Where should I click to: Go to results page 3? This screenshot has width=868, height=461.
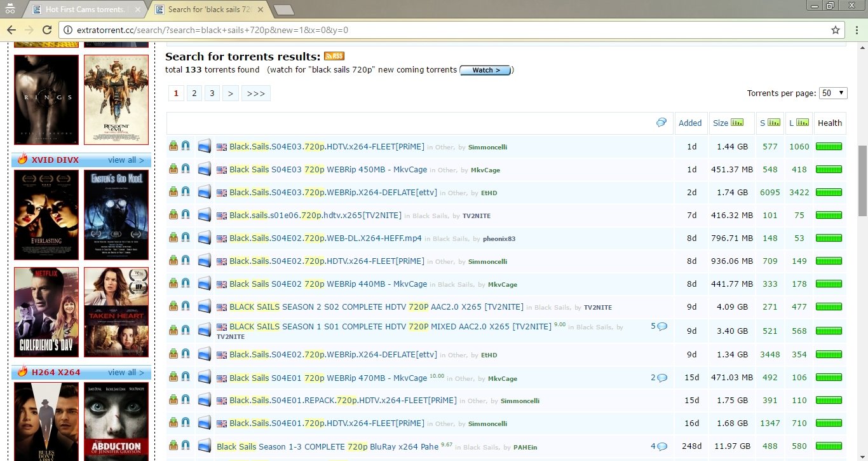(x=212, y=93)
